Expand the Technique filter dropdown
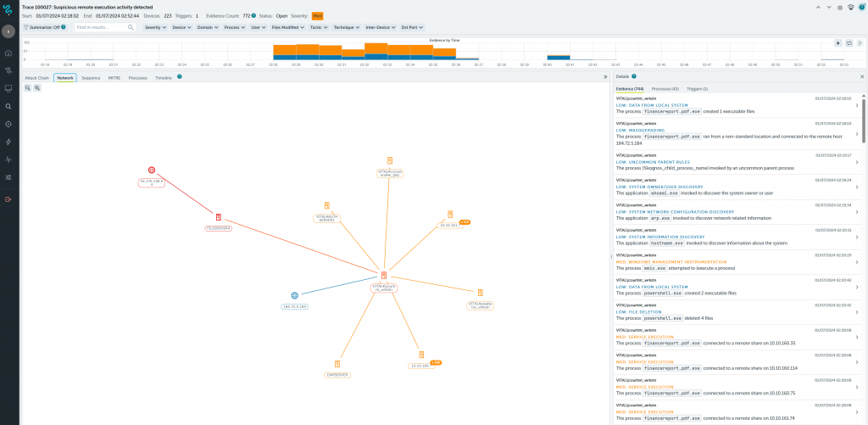868x425 pixels. coord(345,27)
